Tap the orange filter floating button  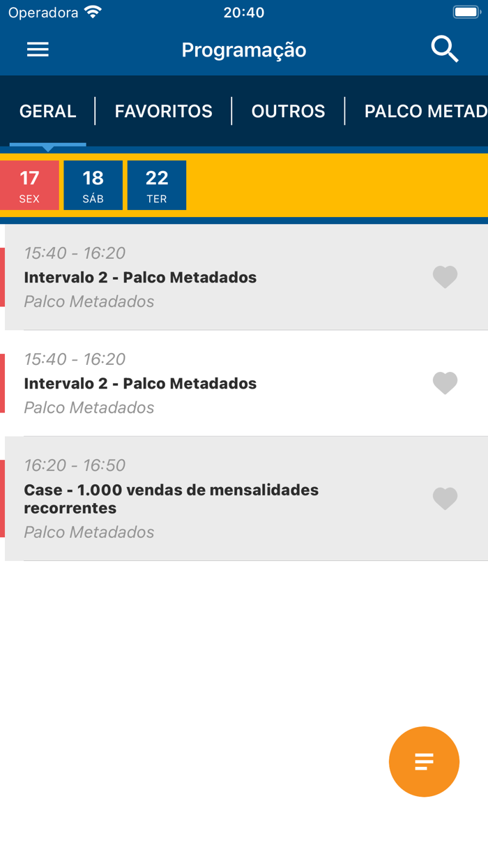coord(424,762)
